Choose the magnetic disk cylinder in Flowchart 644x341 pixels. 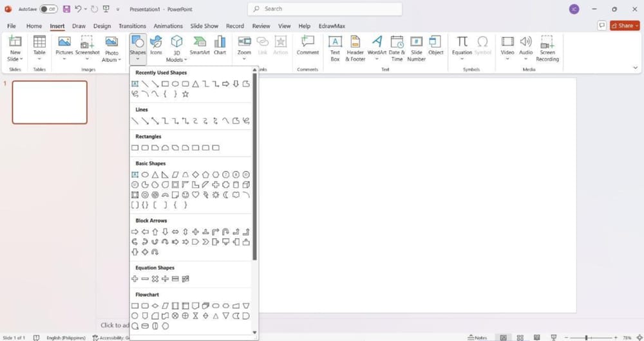pyautogui.click(x=145, y=326)
